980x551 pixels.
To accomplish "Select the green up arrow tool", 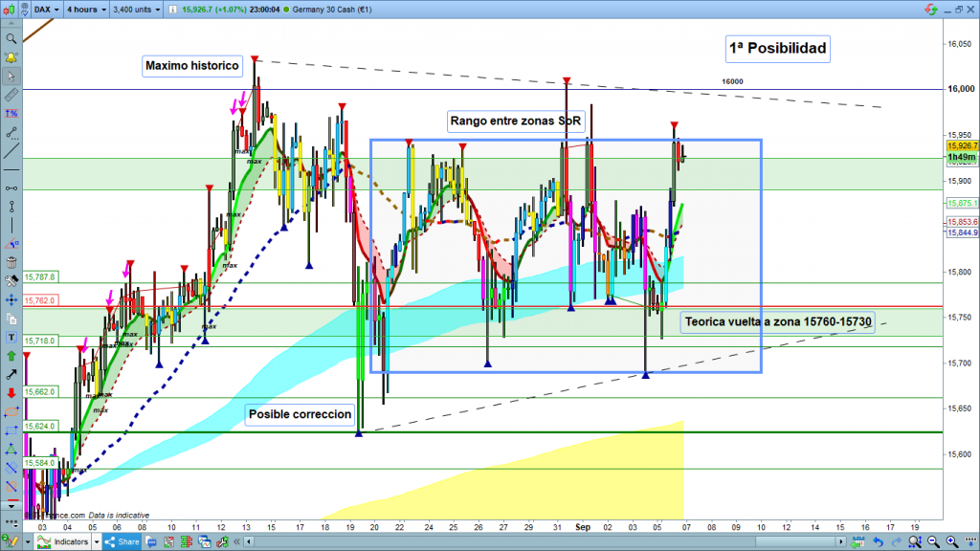I will (x=11, y=356).
